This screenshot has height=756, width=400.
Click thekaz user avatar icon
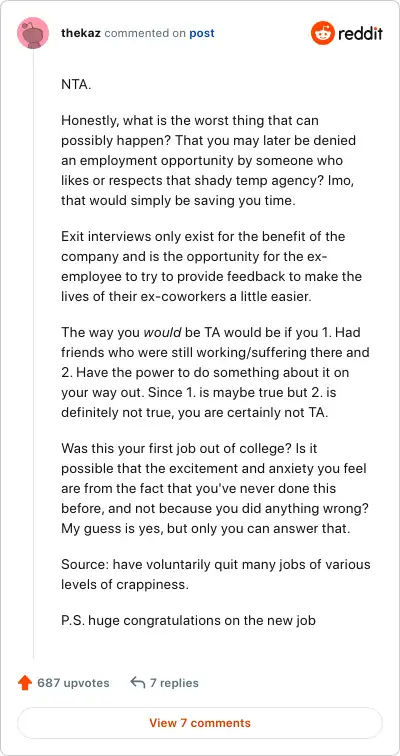pyautogui.click(x=33, y=33)
